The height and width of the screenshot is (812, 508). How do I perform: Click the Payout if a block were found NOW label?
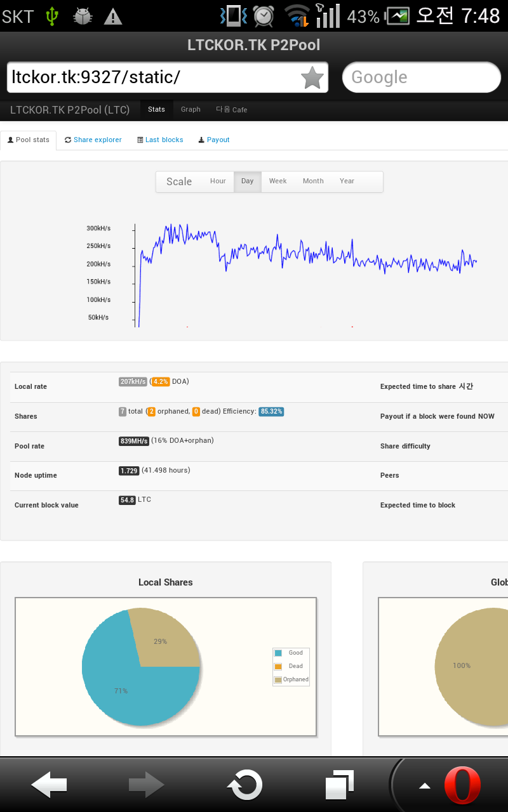438,416
